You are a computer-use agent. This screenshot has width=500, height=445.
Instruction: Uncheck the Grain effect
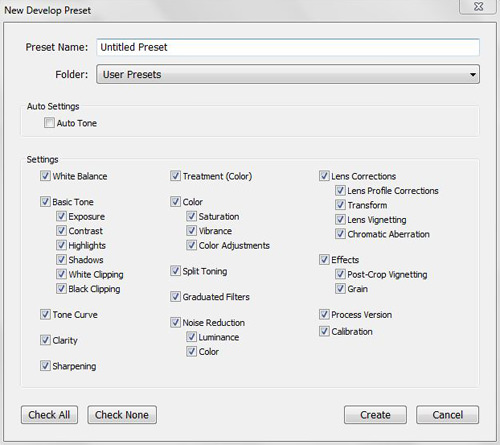point(340,288)
